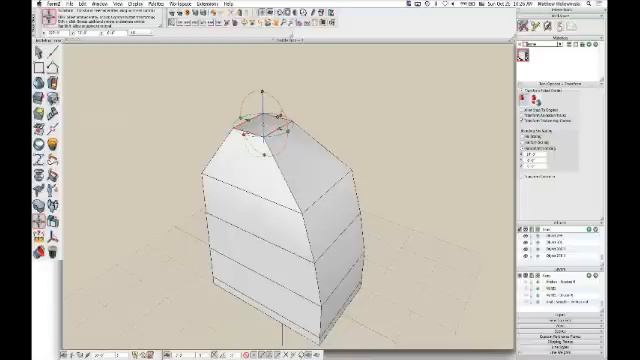Select single-copy transform mode icon in Tool Options
Image resolution: width=640 pixels, height=360 pixels.
(x=523, y=98)
